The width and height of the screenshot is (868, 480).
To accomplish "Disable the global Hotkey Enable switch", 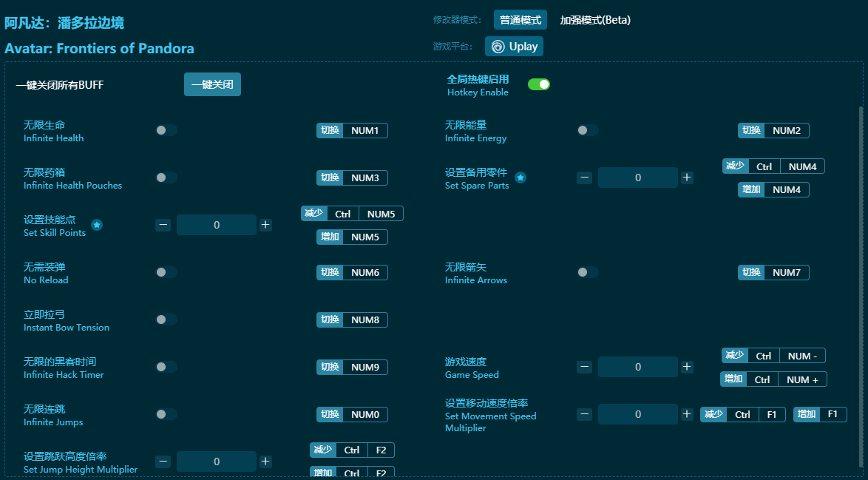I will [x=539, y=84].
